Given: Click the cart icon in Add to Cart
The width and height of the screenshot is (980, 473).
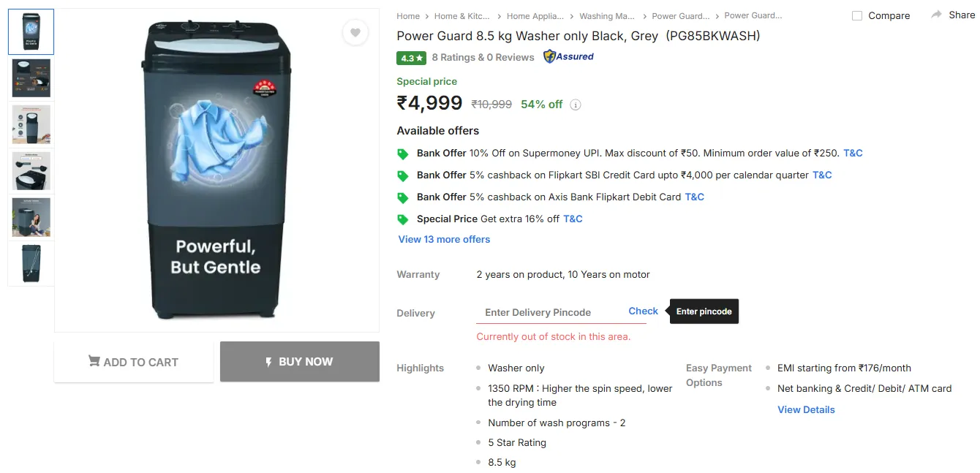Looking at the screenshot, I should click(94, 361).
